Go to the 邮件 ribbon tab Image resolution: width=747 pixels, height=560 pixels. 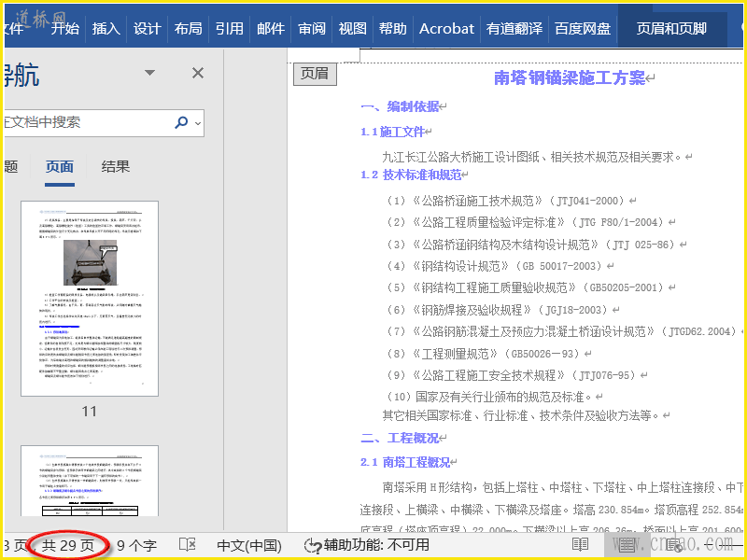271,29
